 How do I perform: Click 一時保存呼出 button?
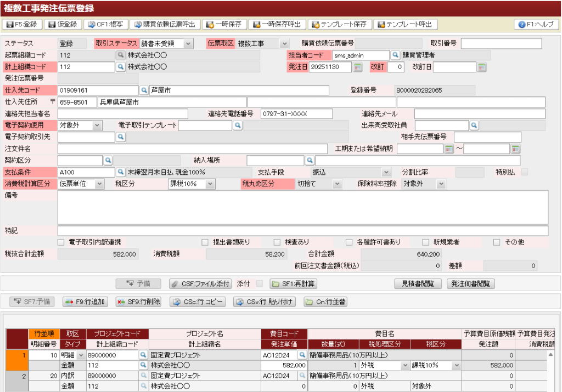277,24
